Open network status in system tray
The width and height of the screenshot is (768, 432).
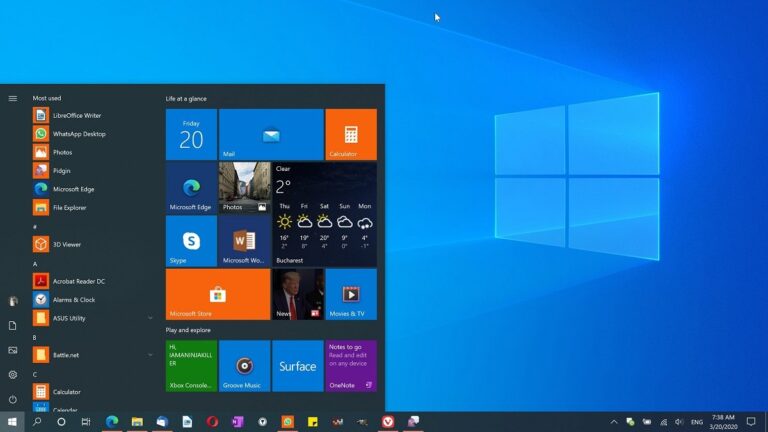click(664, 422)
